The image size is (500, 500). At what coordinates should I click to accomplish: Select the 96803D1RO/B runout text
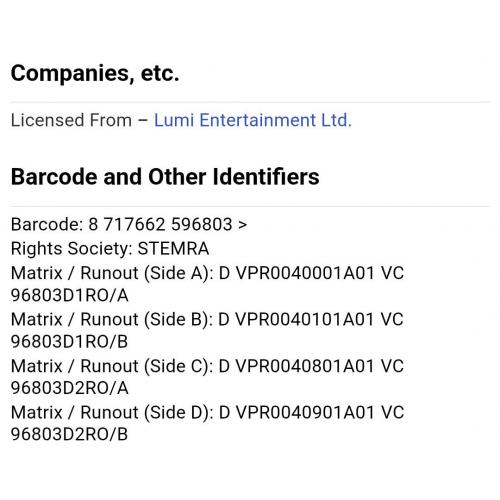[x=69, y=342]
